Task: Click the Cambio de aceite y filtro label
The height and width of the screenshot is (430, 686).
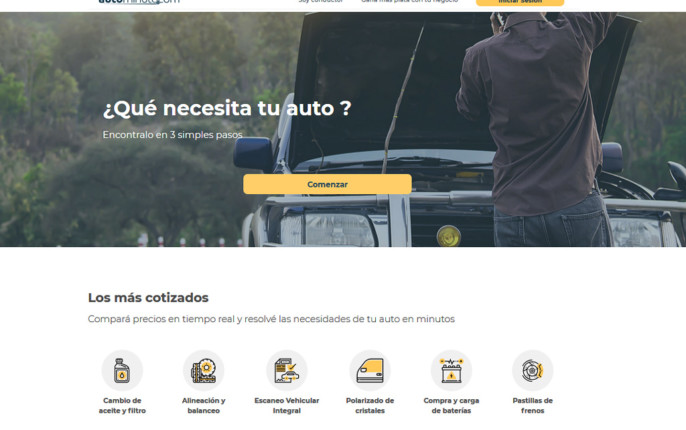Action: point(123,405)
